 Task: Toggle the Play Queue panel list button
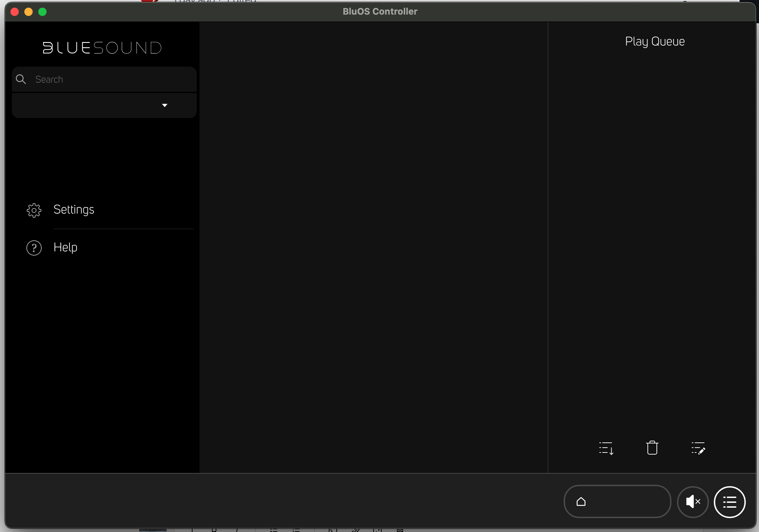[x=729, y=502]
